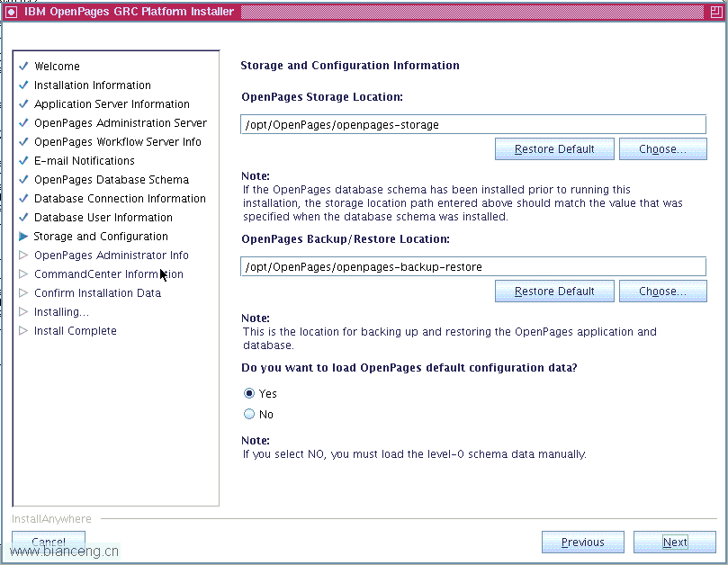The height and width of the screenshot is (565, 728).
Task: Click the Welcome step label
Action: pos(57,66)
